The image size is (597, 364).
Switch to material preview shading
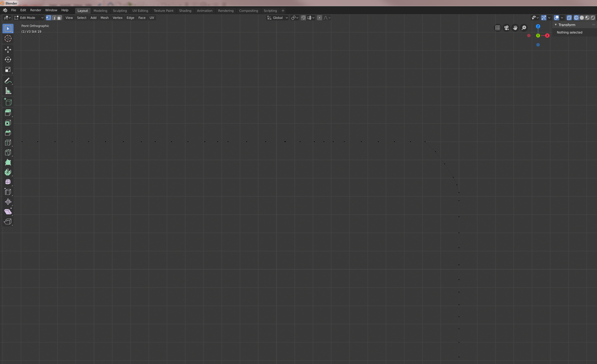coord(587,18)
